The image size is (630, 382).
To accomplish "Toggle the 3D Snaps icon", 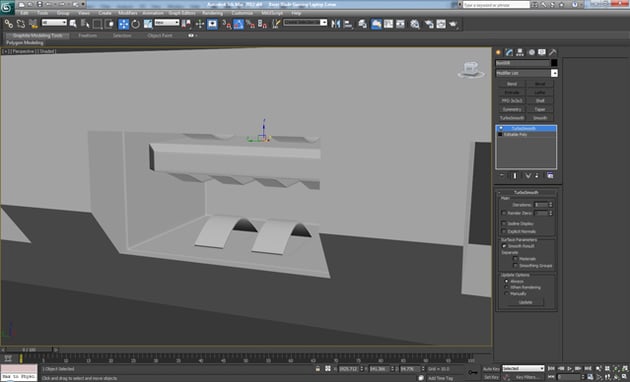I will tap(227, 24).
